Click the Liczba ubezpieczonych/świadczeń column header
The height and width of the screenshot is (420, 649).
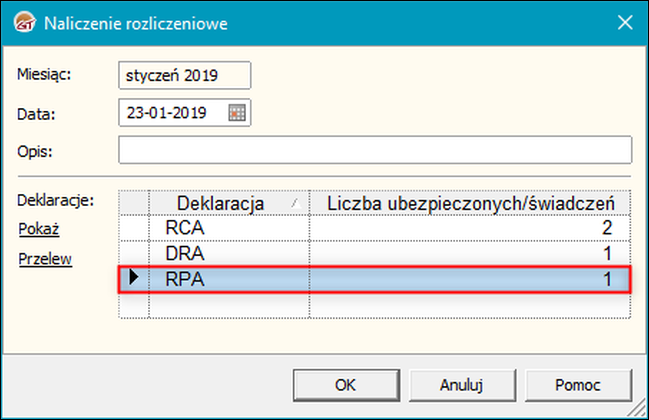pos(470,203)
